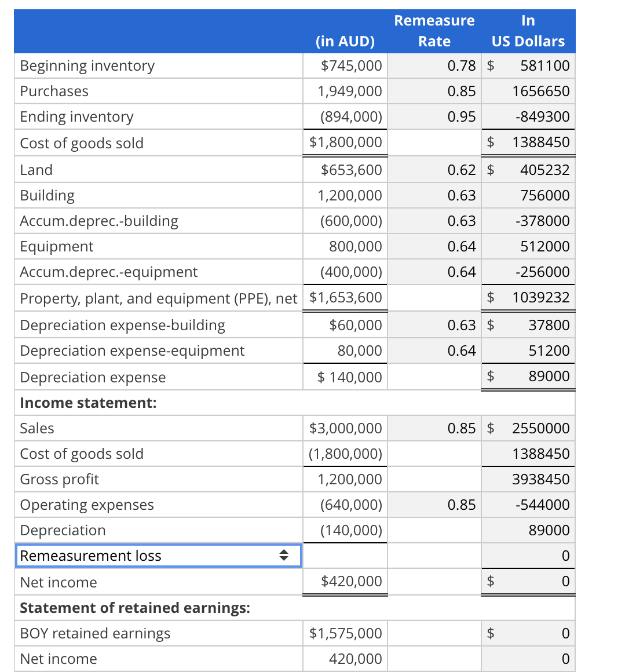Open the Remeasurement loss dropdown selector

(x=158, y=555)
